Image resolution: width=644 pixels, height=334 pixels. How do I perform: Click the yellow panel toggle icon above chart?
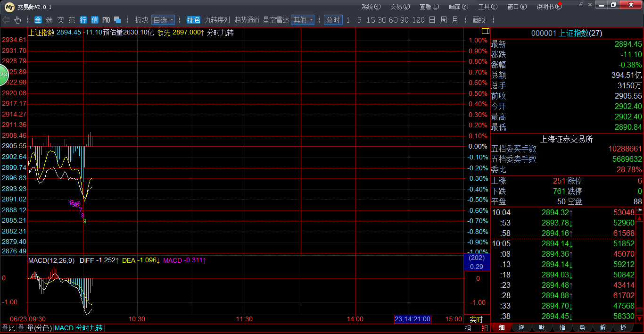coord(485,31)
